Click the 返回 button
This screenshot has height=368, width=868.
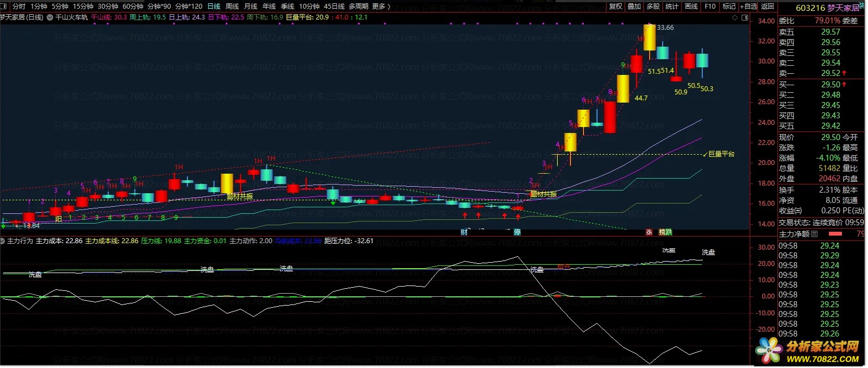point(768,7)
